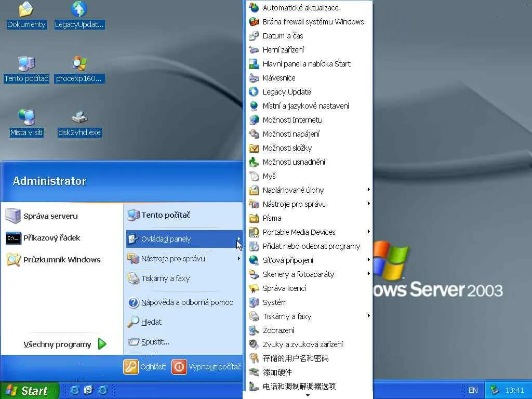Image resolution: width=532 pixels, height=399 pixels.
Task: Open the disk2vhd.exe desktop icon
Action: [79, 117]
